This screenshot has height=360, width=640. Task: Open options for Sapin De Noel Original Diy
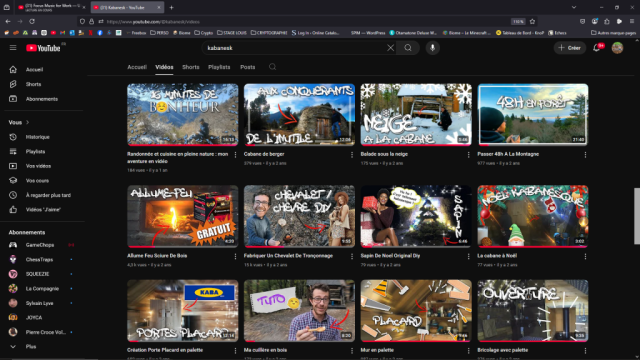tap(469, 256)
